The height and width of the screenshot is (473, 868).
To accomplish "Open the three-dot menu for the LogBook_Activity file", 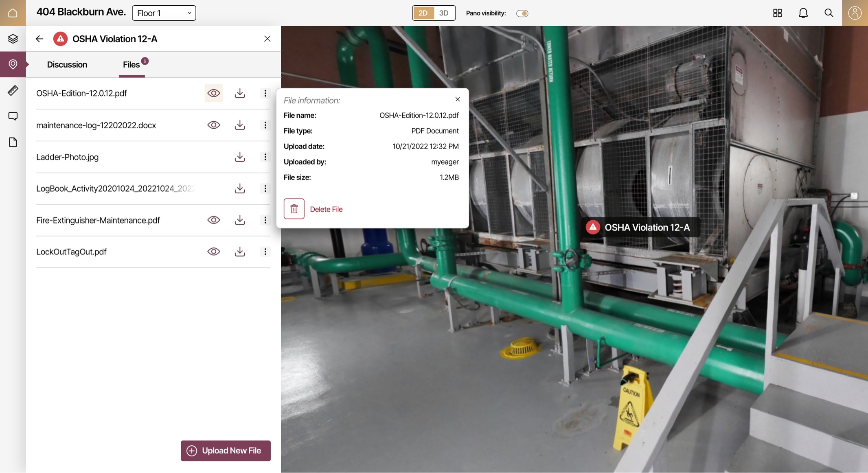I will [x=265, y=188].
